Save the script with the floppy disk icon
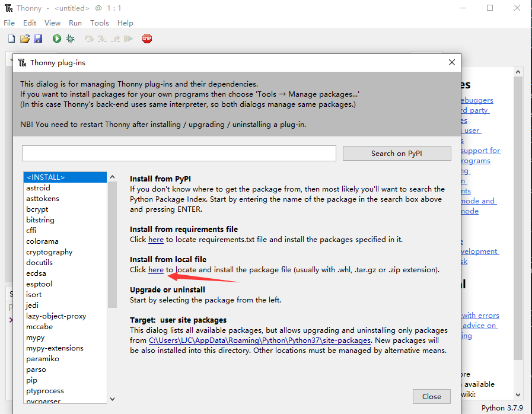 pyautogui.click(x=38, y=39)
